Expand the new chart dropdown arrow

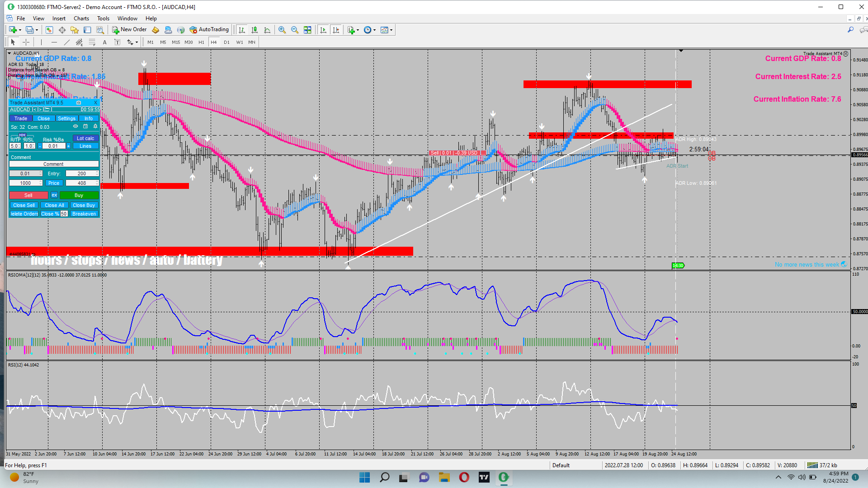point(20,30)
